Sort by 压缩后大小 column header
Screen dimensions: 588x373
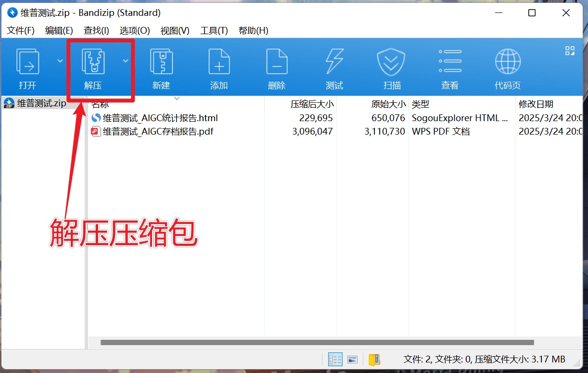click(312, 104)
